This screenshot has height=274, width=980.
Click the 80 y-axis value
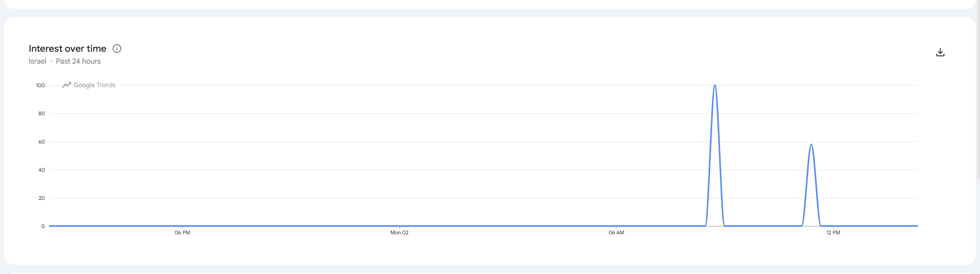coord(42,114)
